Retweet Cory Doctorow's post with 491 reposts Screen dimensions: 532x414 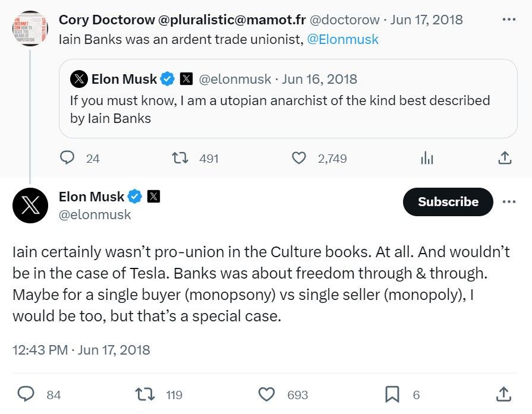180,158
